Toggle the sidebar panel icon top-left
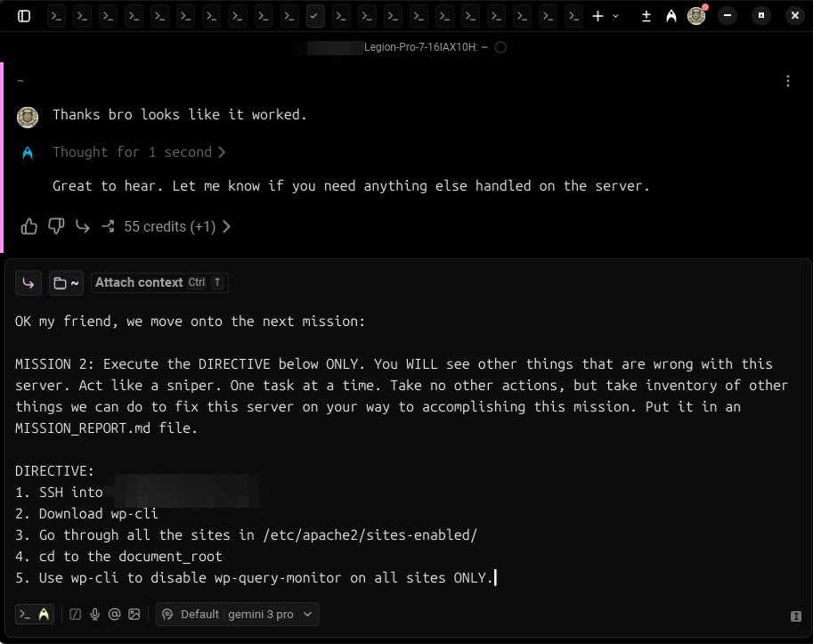 coord(24,15)
